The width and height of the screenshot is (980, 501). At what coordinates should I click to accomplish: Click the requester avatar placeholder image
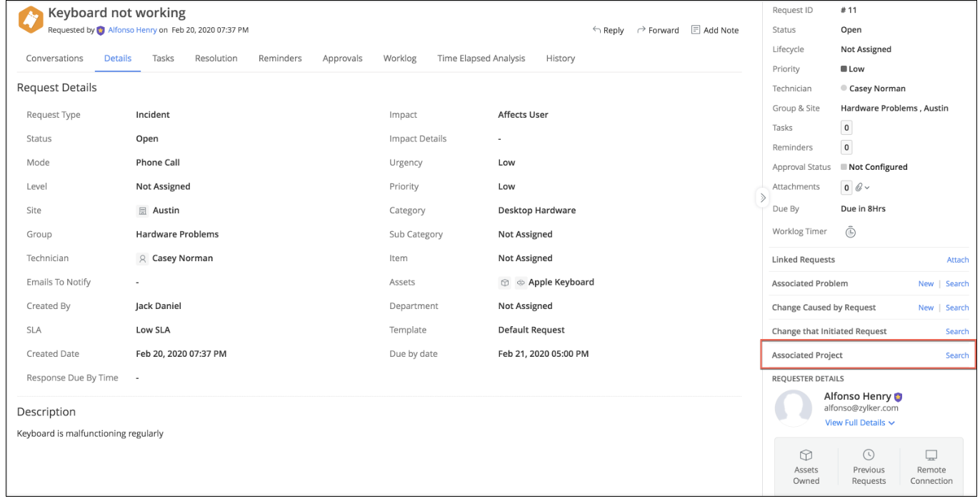tap(793, 408)
